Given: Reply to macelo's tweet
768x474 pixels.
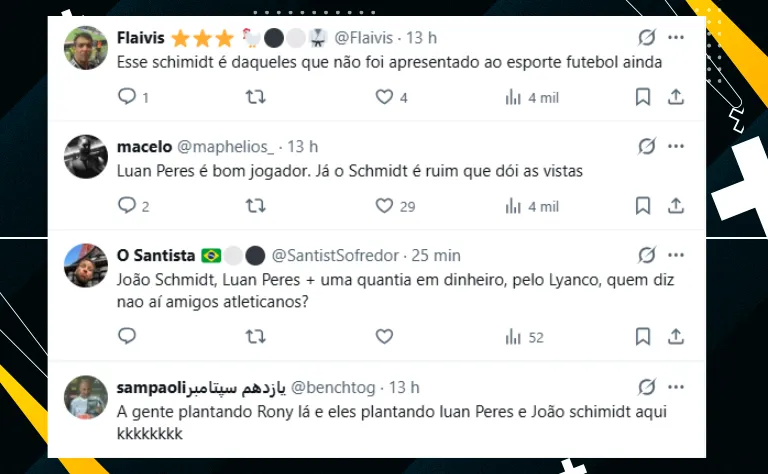Looking at the screenshot, I should click(127, 206).
